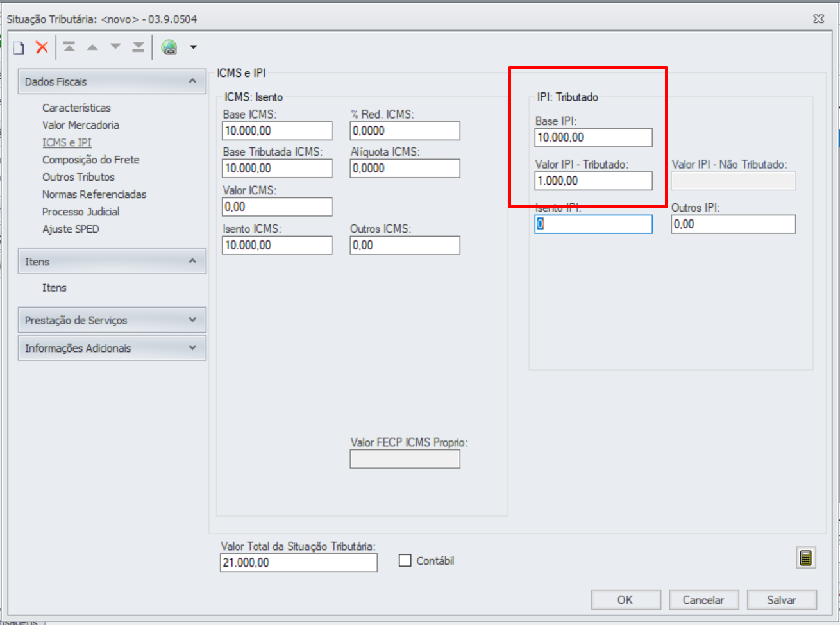The height and width of the screenshot is (625, 840).
Task: Click the Isento IPI field
Action: tap(594, 224)
